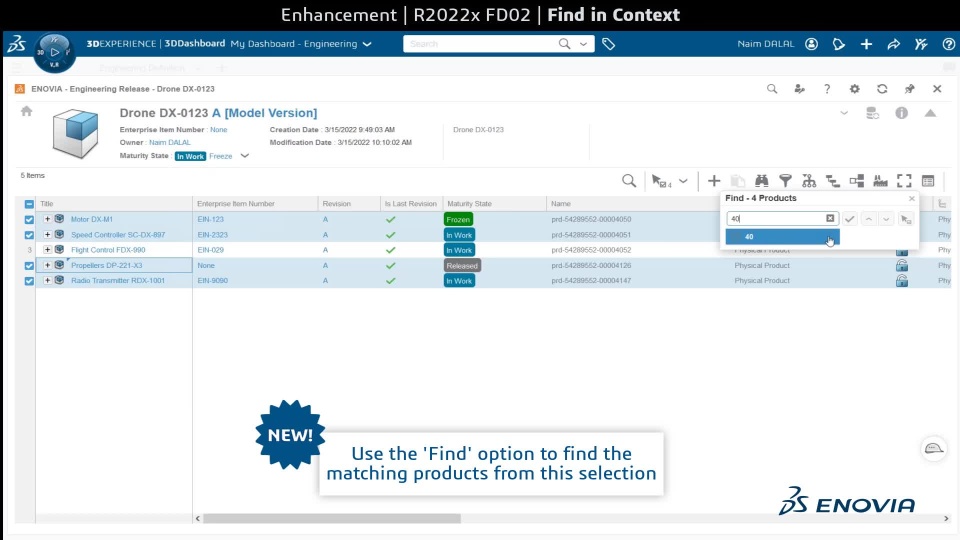This screenshot has height=540, width=960.
Task: Click the hierarchy structure toolbar icon
Action: [x=809, y=181]
